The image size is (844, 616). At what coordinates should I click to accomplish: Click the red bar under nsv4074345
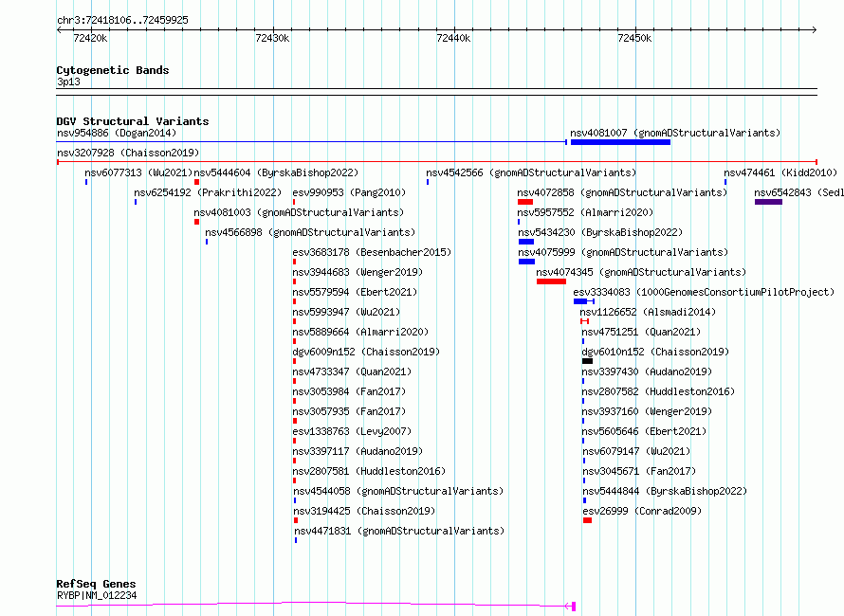[551, 281]
